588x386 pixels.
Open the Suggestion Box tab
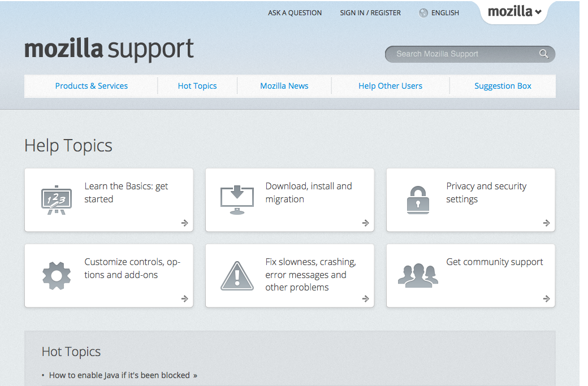503,86
